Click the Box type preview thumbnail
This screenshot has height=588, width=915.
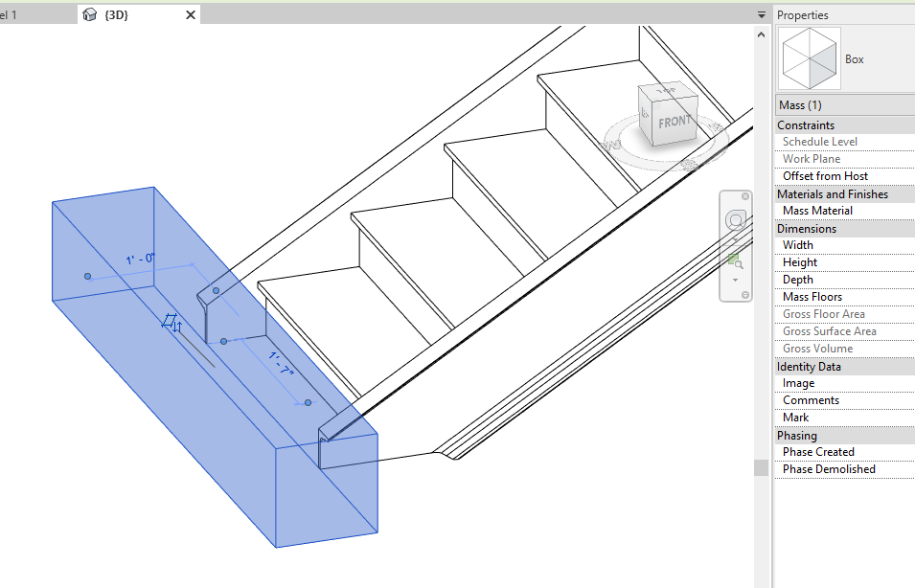click(810, 58)
